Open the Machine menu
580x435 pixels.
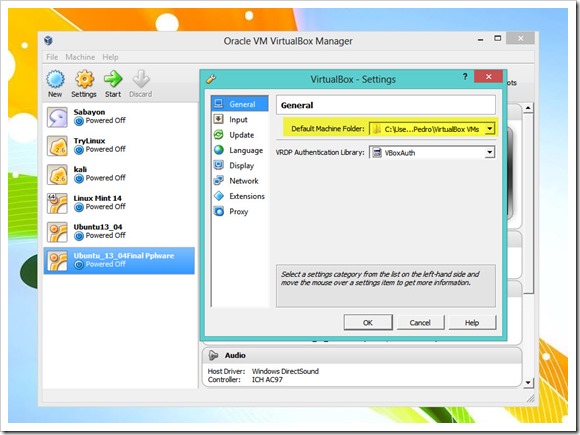point(80,57)
